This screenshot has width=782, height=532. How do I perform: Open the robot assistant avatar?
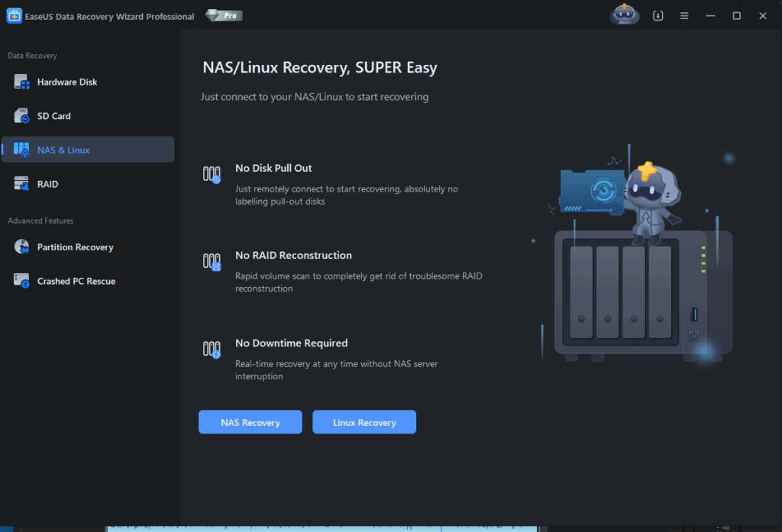[625, 15]
